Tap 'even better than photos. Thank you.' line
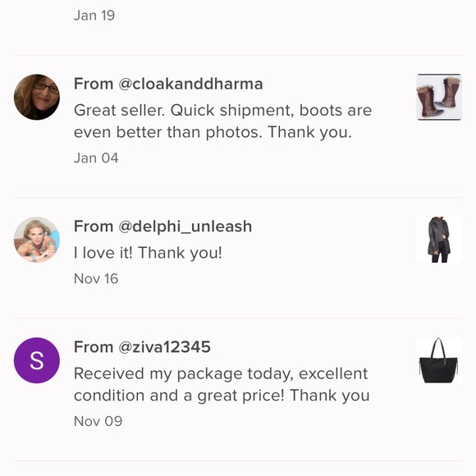Screen dimensions: 476x476 click(213, 132)
